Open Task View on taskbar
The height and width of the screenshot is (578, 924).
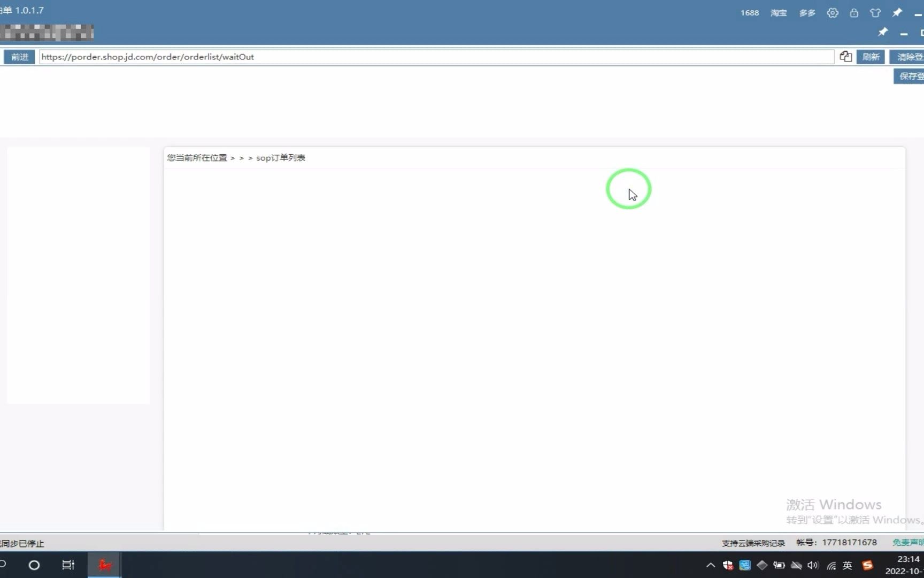point(68,565)
